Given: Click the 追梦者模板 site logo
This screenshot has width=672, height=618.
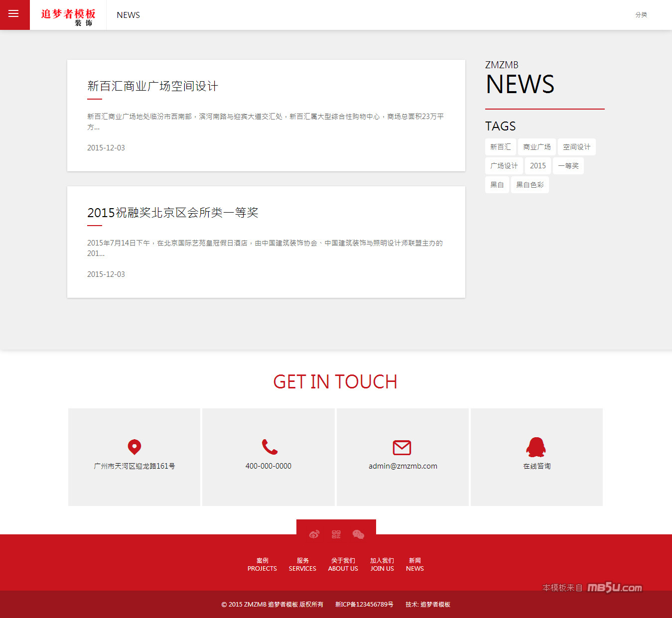Looking at the screenshot, I should (x=68, y=15).
